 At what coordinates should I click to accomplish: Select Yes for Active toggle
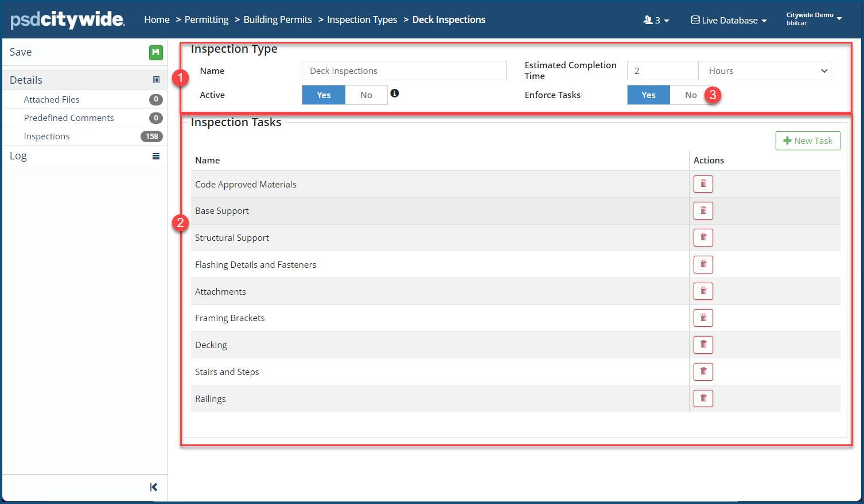[324, 95]
